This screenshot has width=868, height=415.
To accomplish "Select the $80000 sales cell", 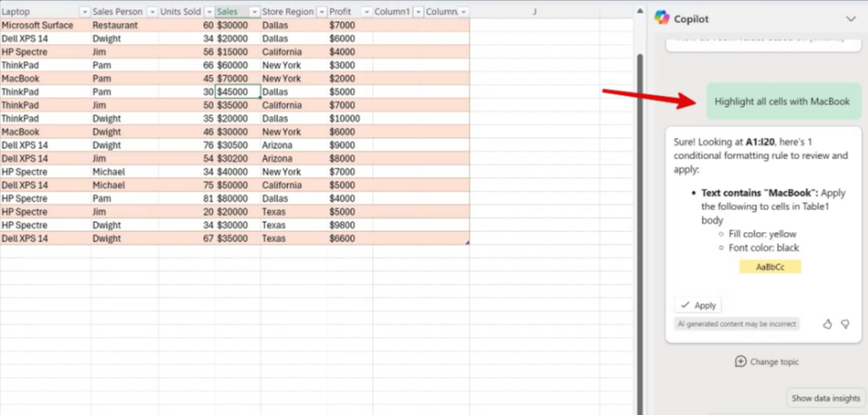I will 238,199.
